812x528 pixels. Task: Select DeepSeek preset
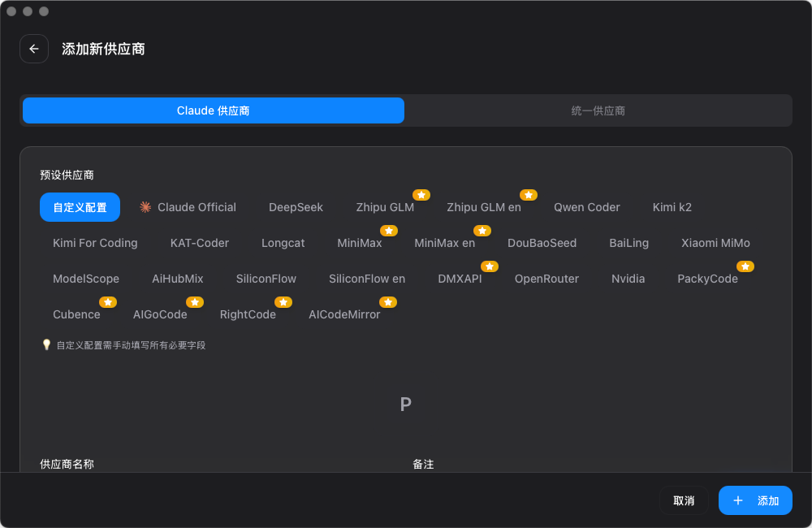[x=296, y=207]
